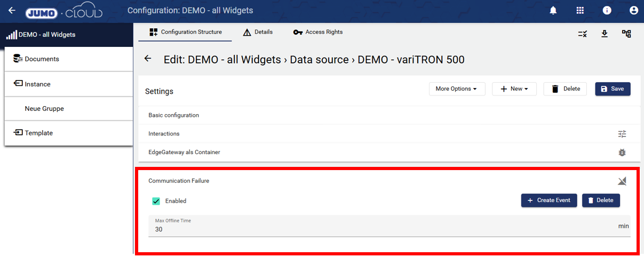The width and height of the screenshot is (644, 257).
Task: Open the More Options dropdown
Action: tap(456, 89)
